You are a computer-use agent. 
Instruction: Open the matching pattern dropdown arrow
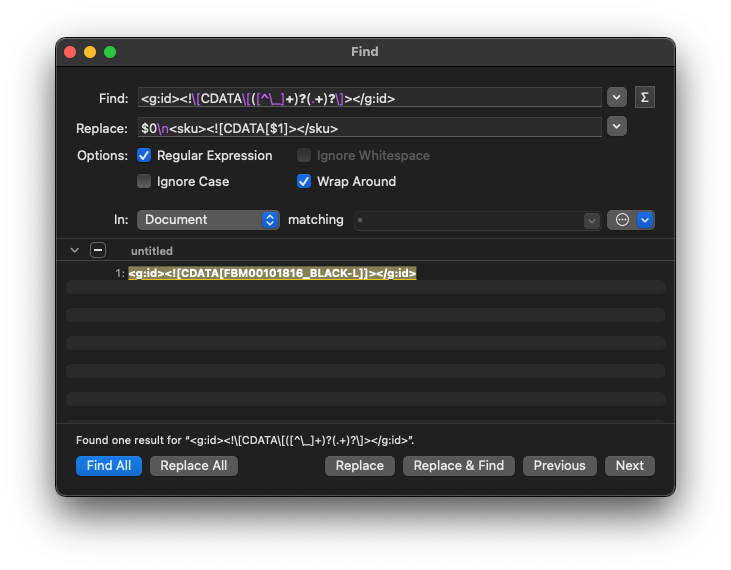[x=592, y=220]
